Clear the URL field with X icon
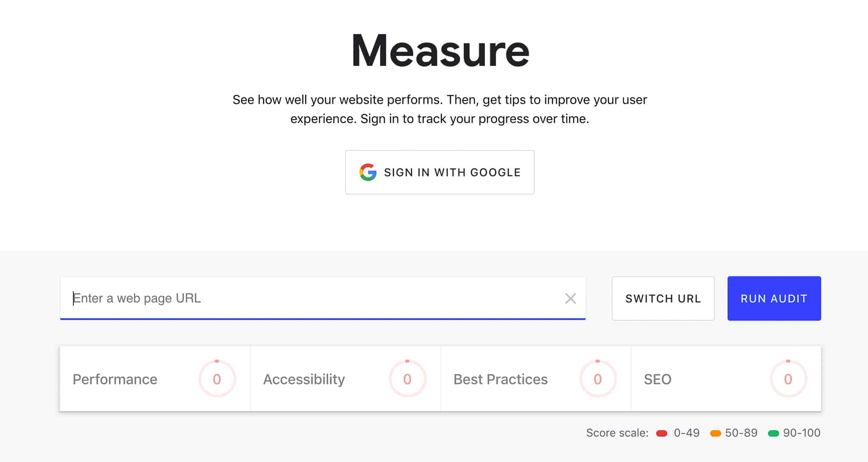The width and height of the screenshot is (868, 462). pos(570,298)
